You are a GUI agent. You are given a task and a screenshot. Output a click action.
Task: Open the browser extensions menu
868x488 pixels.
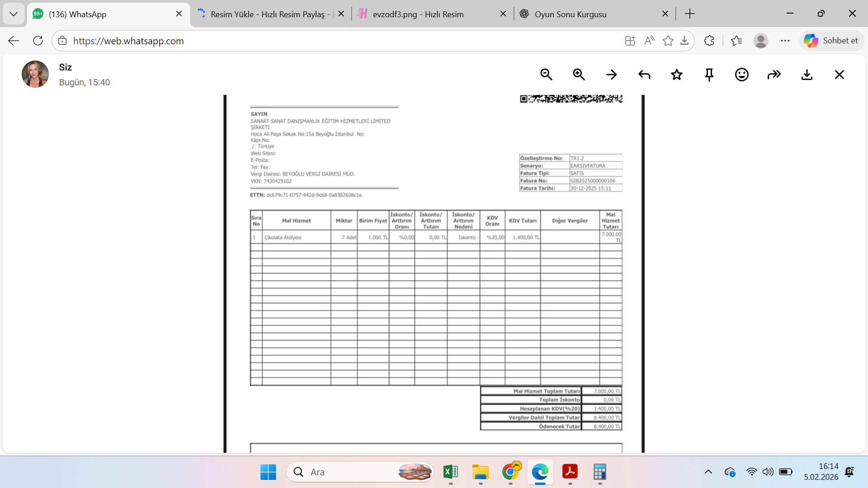pos(709,41)
